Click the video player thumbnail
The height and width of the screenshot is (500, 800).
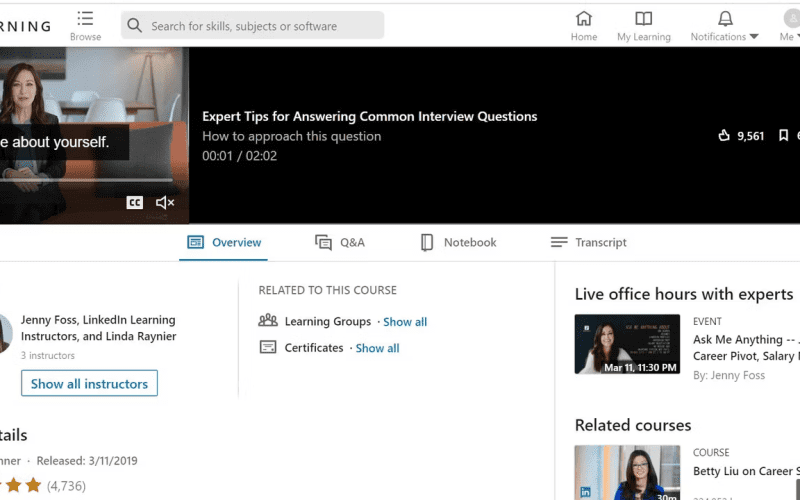click(x=94, y=135)
